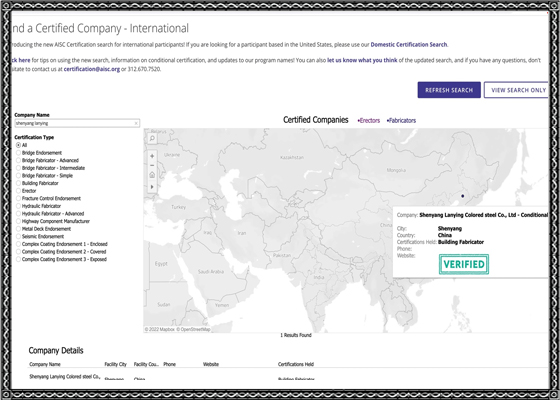
Task: Click the Facility Country column header
Action: pyautogui.click(x=146, y=364)
